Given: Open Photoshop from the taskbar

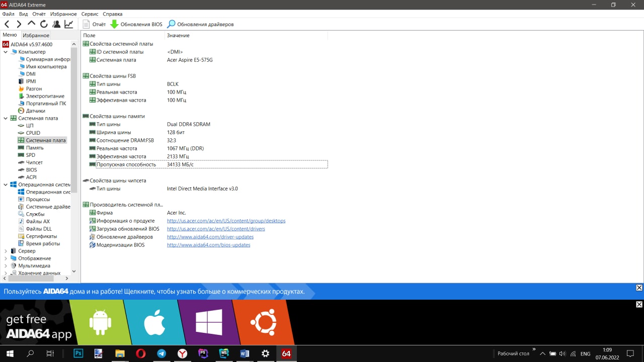Looking at the screenshot, I should (x=78, y=353).
